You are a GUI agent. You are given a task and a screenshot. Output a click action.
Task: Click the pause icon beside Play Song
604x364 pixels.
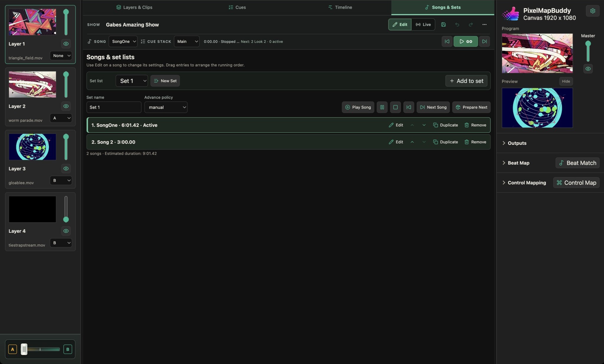pyautogui.click(x=382, y=107)
